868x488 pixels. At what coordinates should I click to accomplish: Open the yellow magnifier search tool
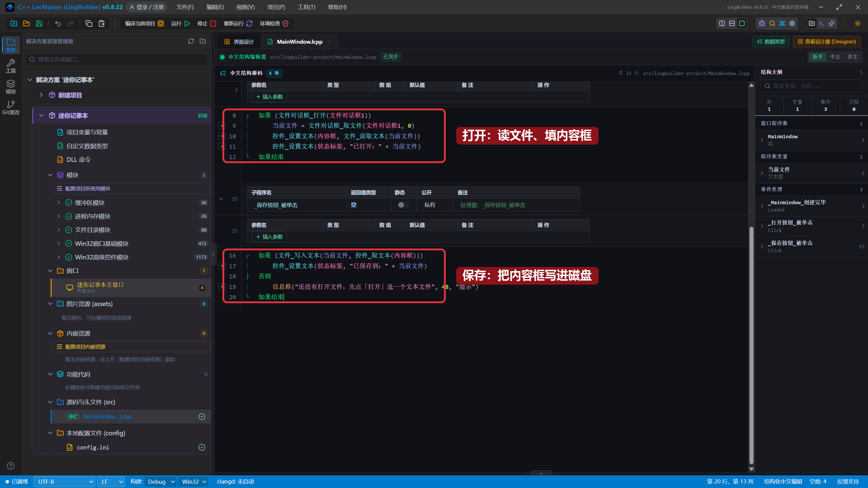[x=772, y=23]
